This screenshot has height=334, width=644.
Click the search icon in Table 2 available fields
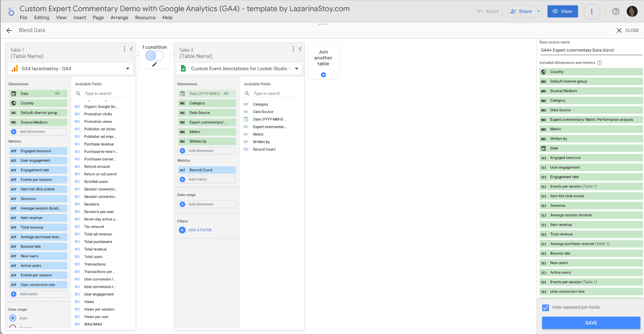(x=247, y=93)
